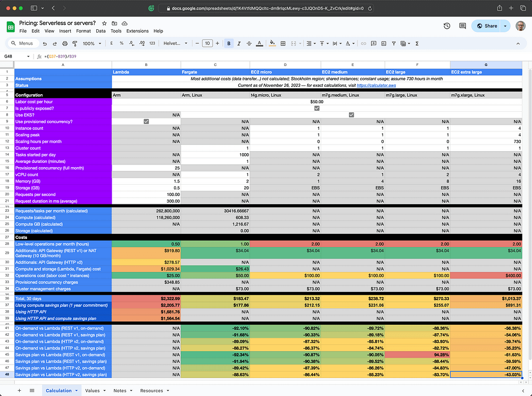Viewport: 532px width, 396px height.
Task: Toggle the 'Is publicly exposed?' checkbox
Action: (317, 108)
